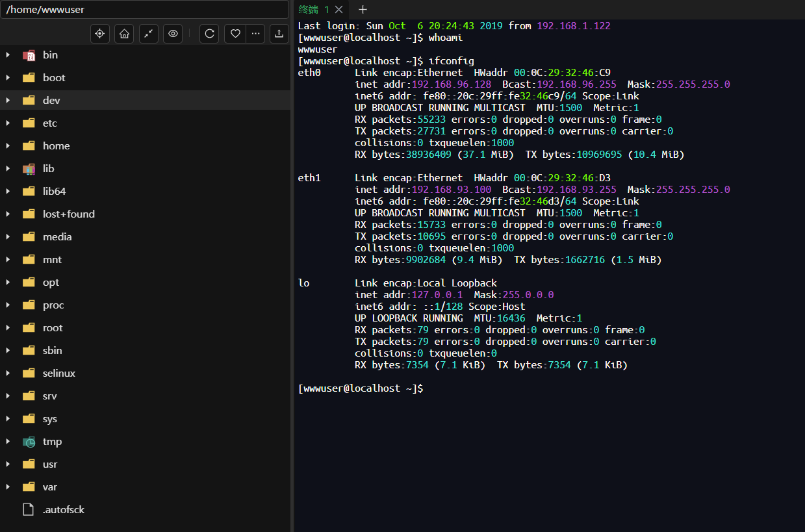This screenshot has height=532, width=805.
Task: Click the eth0 interface name in terminal
Action: click(309, 73)
